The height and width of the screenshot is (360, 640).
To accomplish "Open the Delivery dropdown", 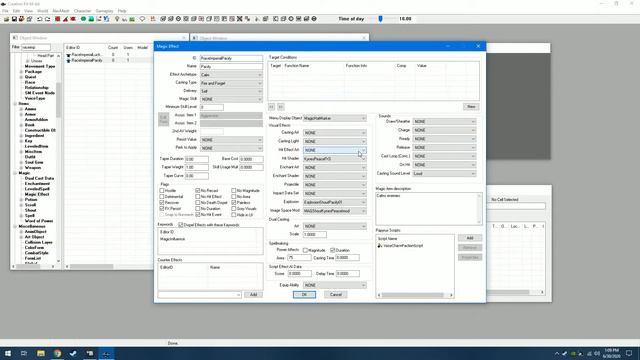I will pos(231,91).
